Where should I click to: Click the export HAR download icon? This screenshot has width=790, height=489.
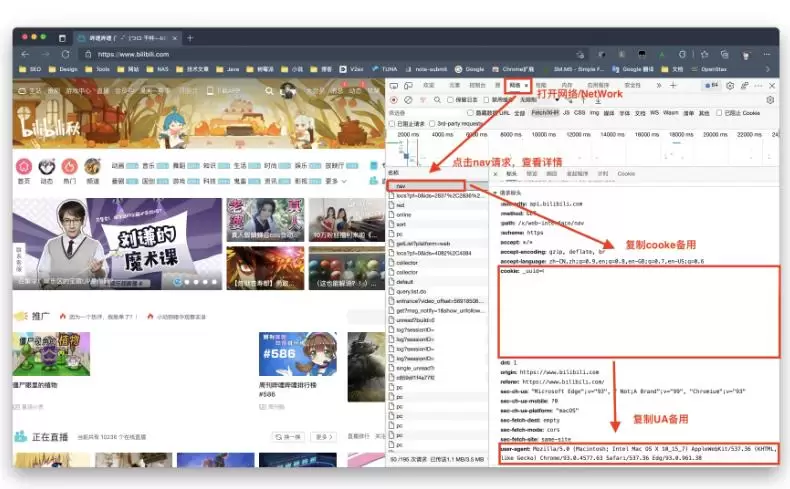tap(598, 100)
